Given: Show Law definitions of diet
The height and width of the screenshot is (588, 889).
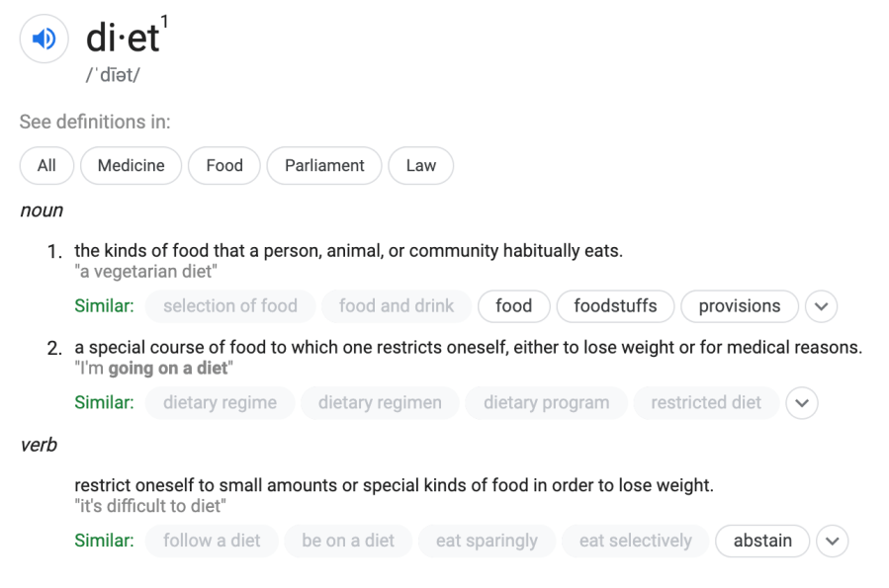Looking at the screenshot, I should 420,166.
